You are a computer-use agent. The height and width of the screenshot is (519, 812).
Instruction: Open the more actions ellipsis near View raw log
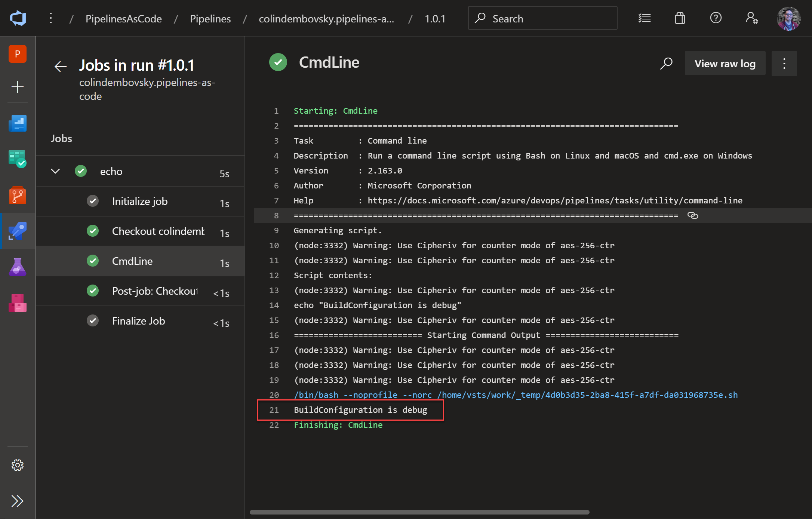(x=784, y=64)
